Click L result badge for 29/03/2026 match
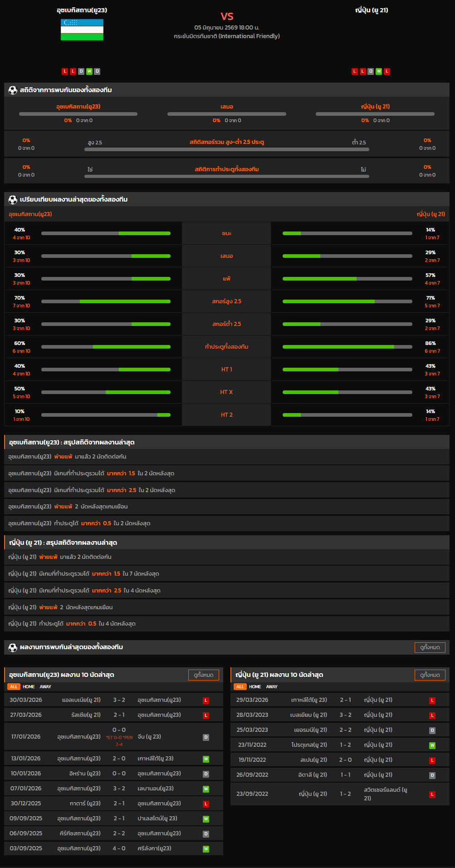This screenshot has width=455, height=868. (432, 700)
